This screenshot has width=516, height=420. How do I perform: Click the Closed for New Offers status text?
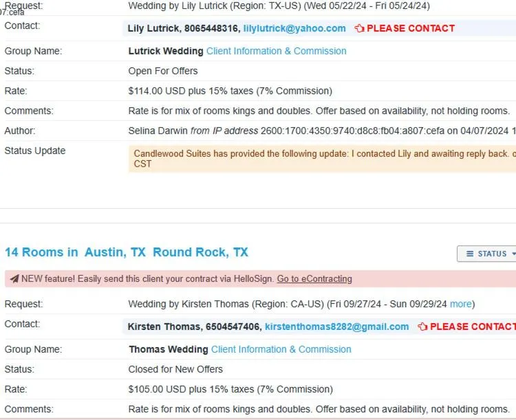175,369
